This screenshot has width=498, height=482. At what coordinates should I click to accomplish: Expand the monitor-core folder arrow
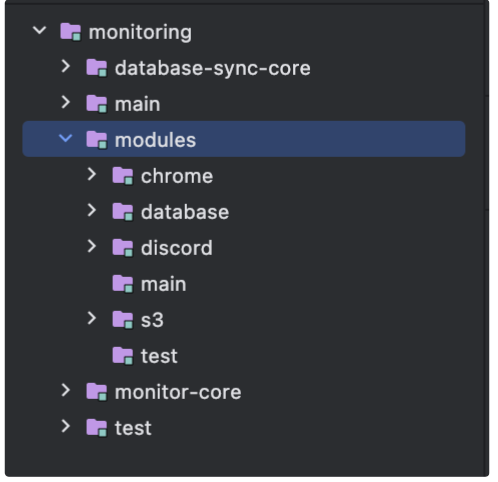(66, 390)
